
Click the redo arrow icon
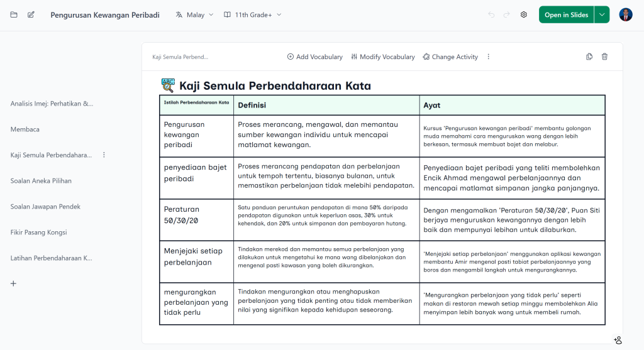click(x=506, y=15)
